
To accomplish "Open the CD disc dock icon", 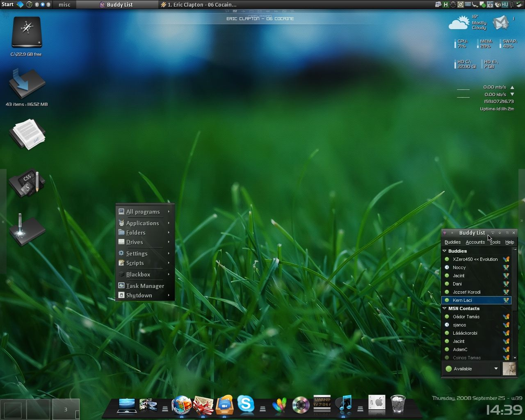I will point(301,405).
